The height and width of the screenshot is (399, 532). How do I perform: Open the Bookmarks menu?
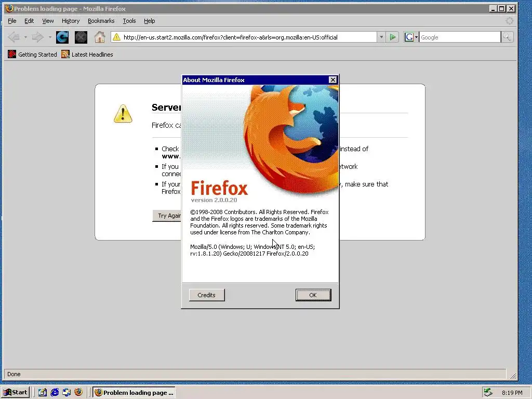pyautogui.click(x=101, y=21)
